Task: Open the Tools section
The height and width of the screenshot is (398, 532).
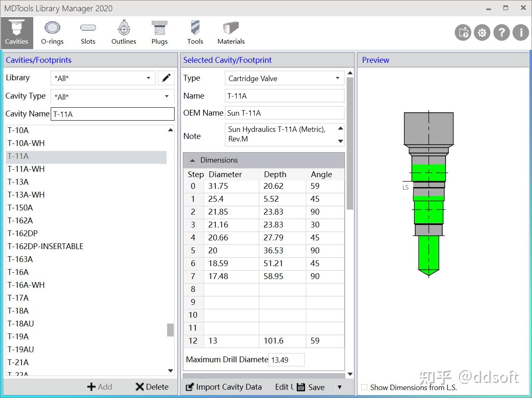Action: [x=195, y=33]
